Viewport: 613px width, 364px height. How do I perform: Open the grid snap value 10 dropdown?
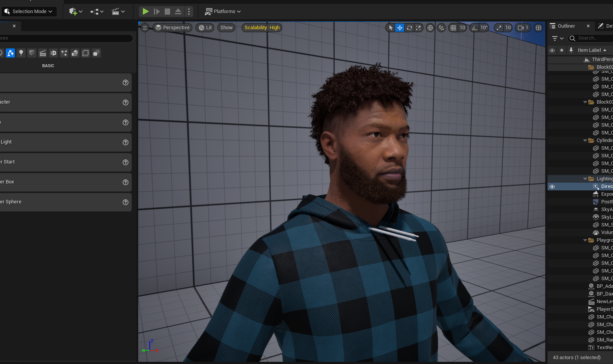tap(462, 28)
